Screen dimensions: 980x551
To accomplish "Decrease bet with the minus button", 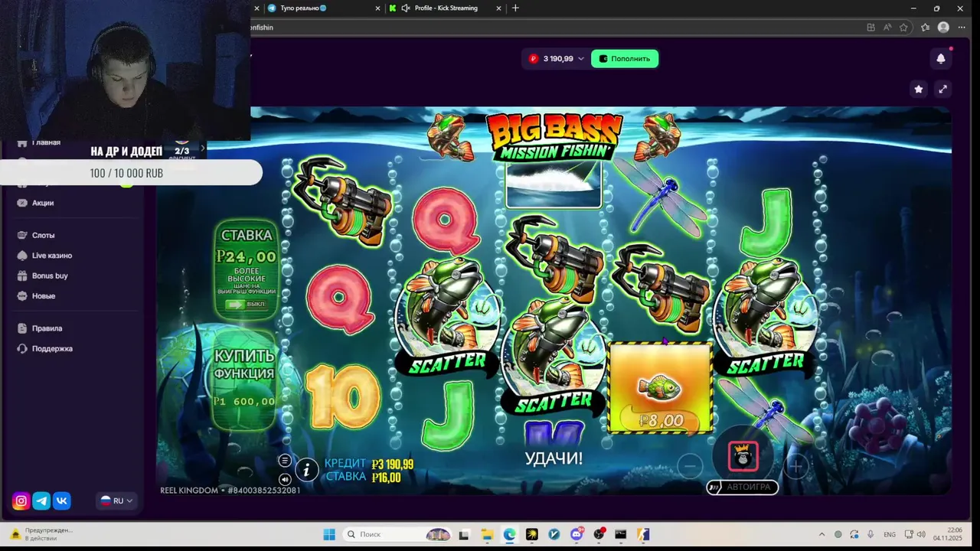I will coord(690,465).
